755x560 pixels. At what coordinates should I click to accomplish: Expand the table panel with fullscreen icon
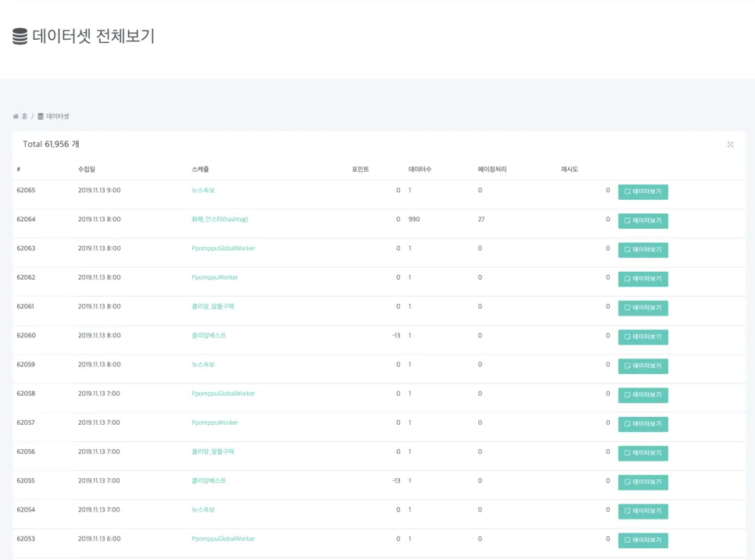coord(730,144)
